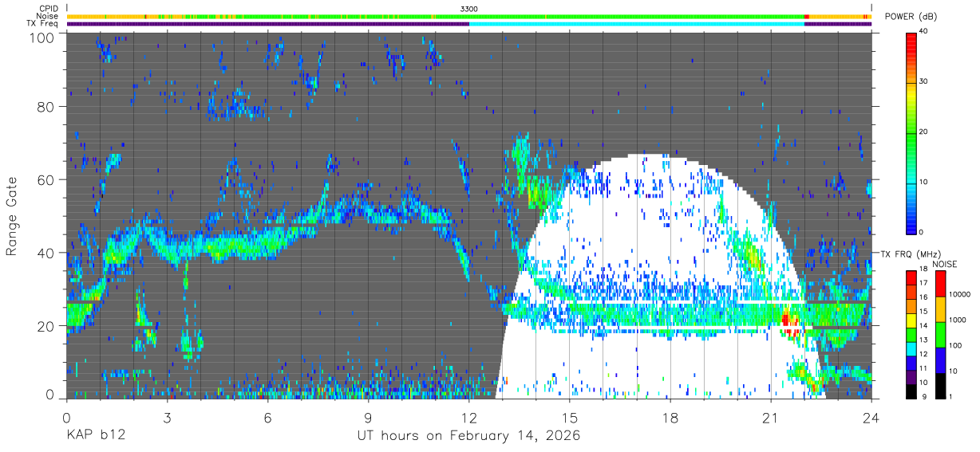This screenshot has height=452, width=980.
Task: Click the UT hours on February 14, 2026 label
Action: pos(469,437)
